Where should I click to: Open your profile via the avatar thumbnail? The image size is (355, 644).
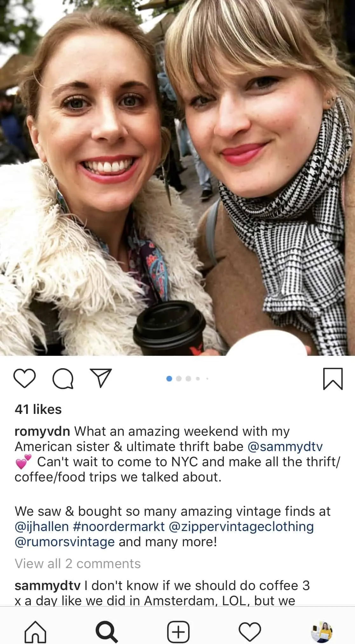pyautogui.click(x=321, y=632)
